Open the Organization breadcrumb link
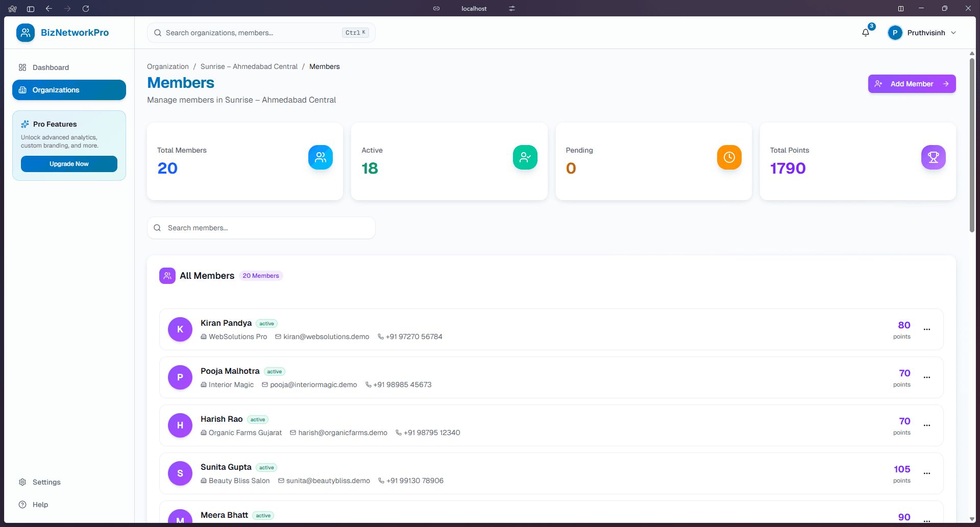The width and height of the screenshot is (980, 527). click(167, 66)
